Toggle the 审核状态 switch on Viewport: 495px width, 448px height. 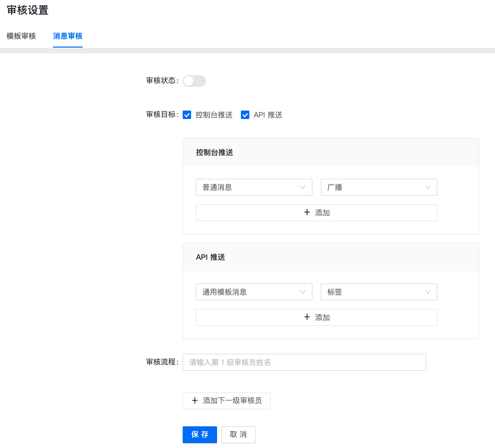point(194,81)
